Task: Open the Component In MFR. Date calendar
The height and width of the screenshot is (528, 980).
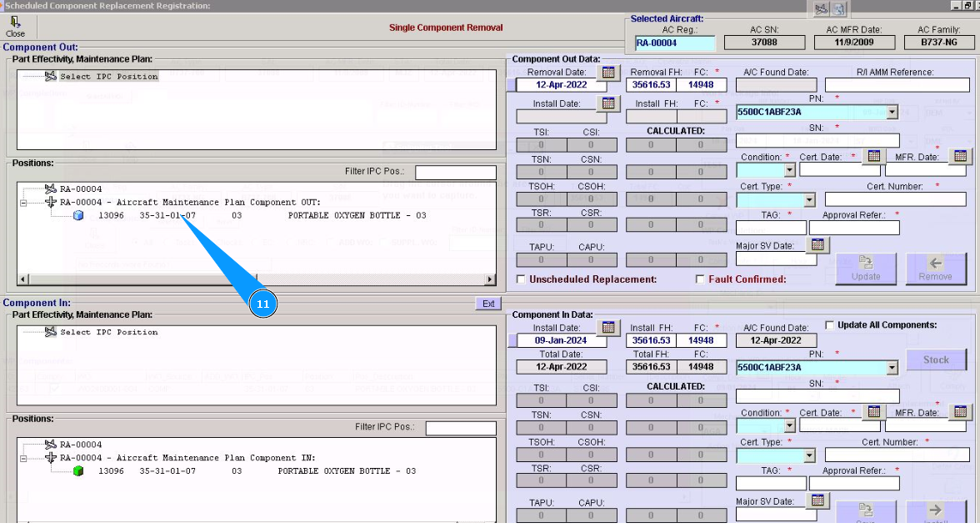Action: tap(961, 411)
